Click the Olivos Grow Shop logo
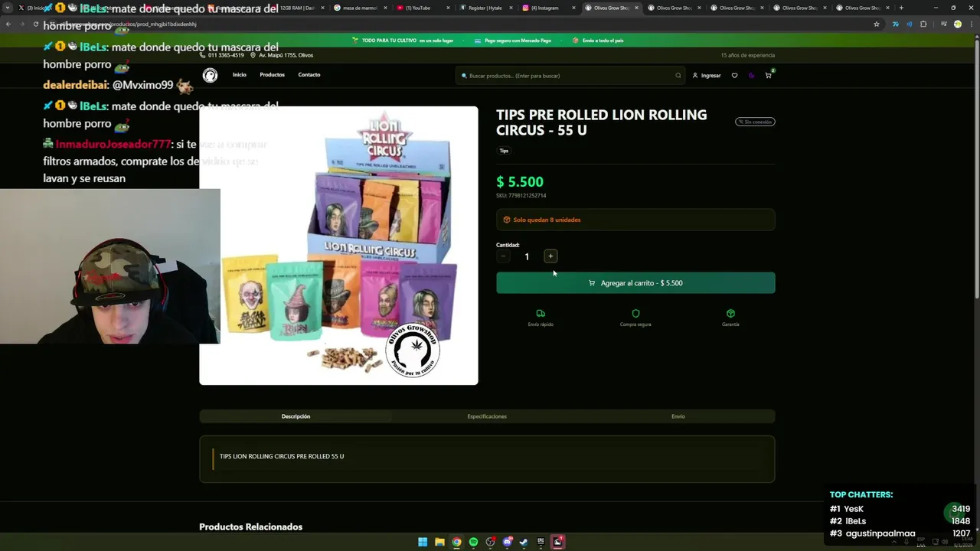Screen dimensions: 980x551 point(210,75)
